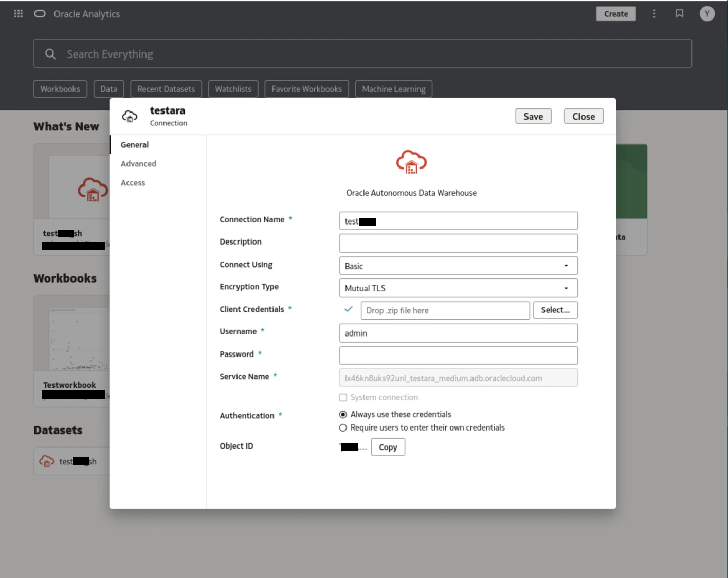Viewport: 728px width, 578px height.
Task: Filter by Workbooks chip
Action: click(x=60, y=89)
